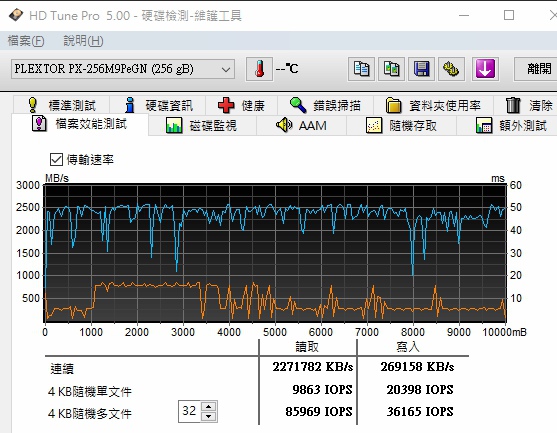Click the 20398 IOPS write value

[420, 390]
